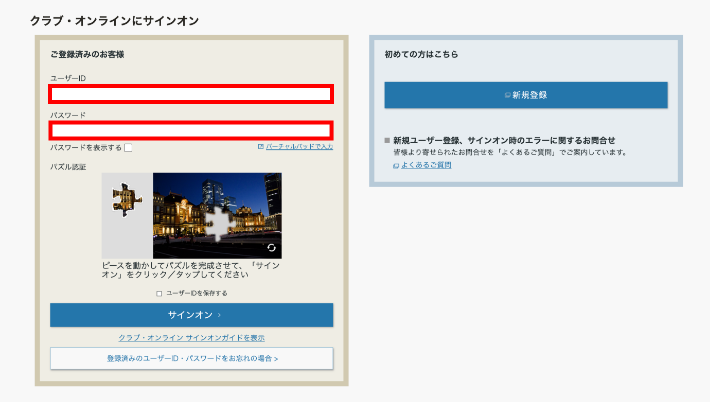Focus the パスワード input field

[191, 130]
